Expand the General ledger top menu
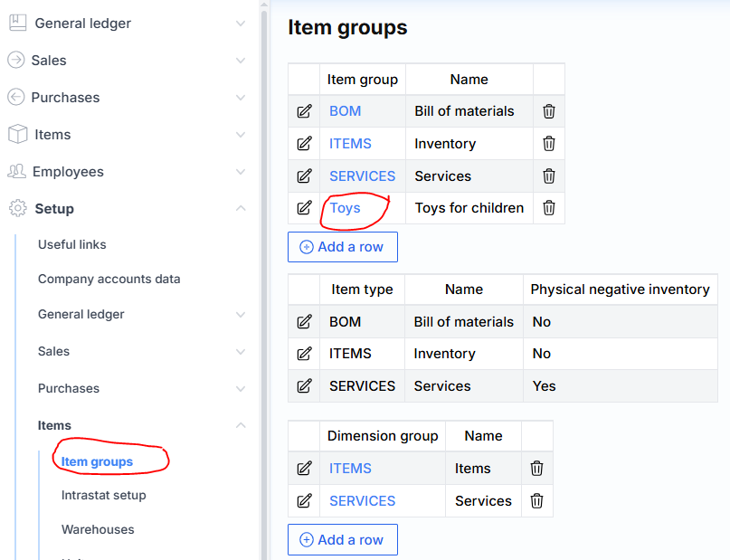The width and height of the screenshot is (730, 560). coord(241,24)
